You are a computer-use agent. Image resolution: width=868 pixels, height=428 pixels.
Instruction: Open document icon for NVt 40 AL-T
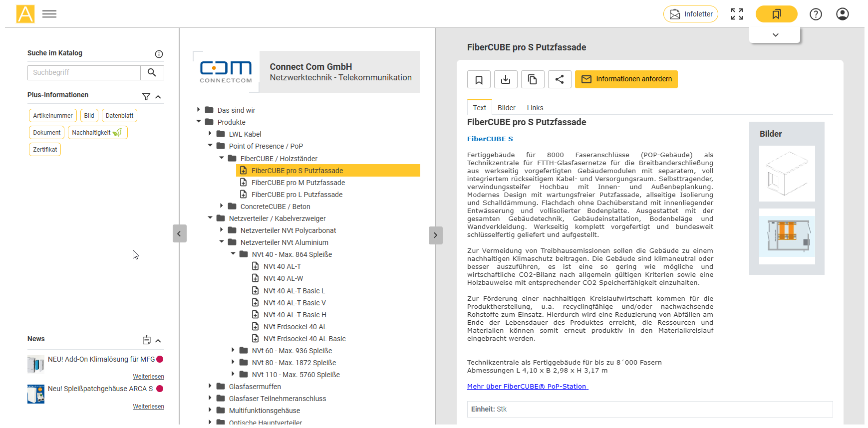pyautogui.click(x=255, y=266)
